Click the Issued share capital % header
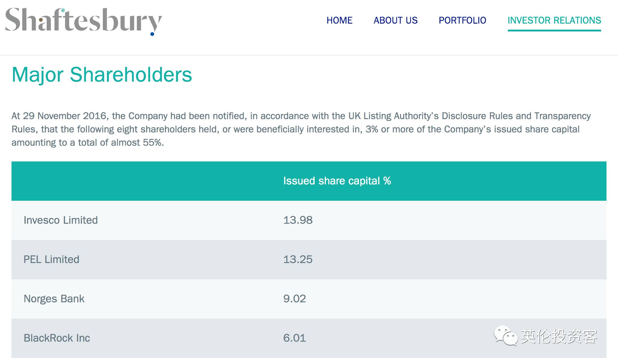The image size is (618, 364). [337, 181]
